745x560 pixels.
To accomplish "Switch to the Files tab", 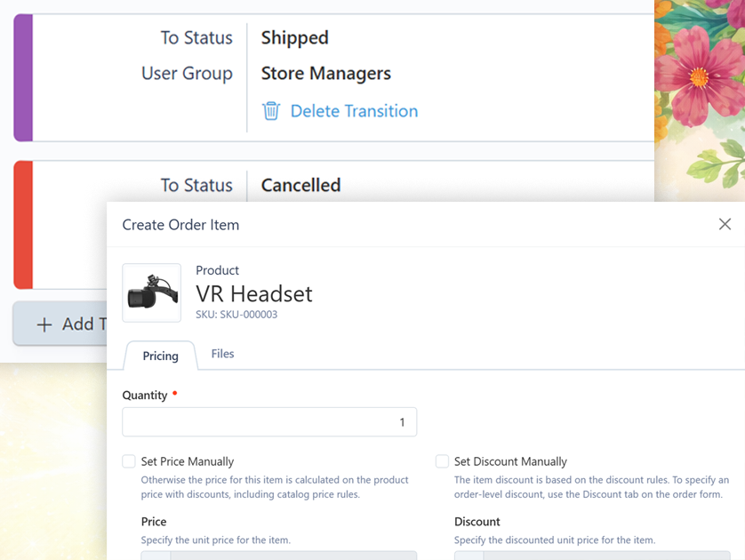I will [x=222, y=354].
